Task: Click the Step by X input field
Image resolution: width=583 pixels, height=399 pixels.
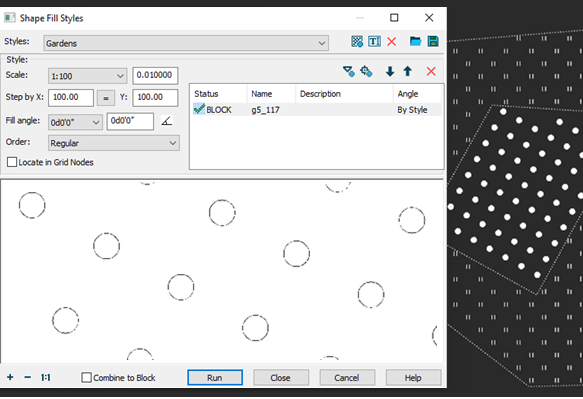Action: pos(71,97)
